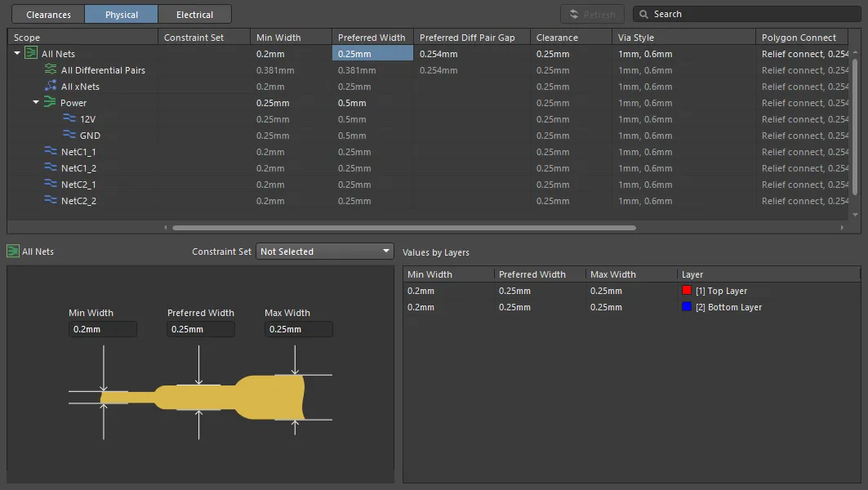
Task: Switch to the Electrical tab
Action: pyautogui.click(x=194, y=15)
